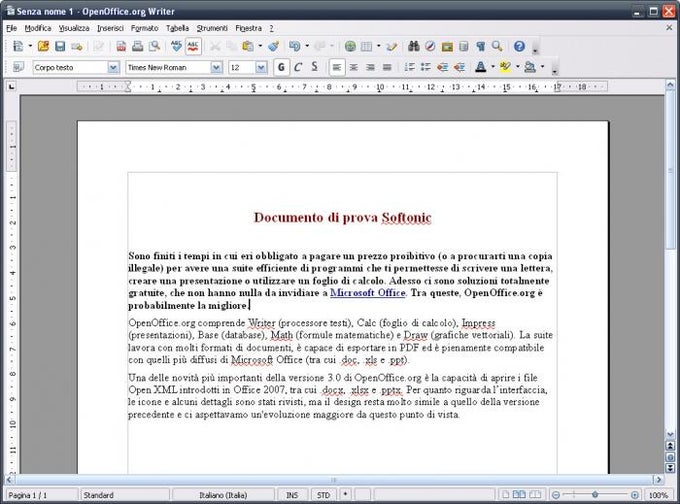Insert a hyperlink with the globe icon
Viewport: 680px width, 504px height.
pos(350,46)
